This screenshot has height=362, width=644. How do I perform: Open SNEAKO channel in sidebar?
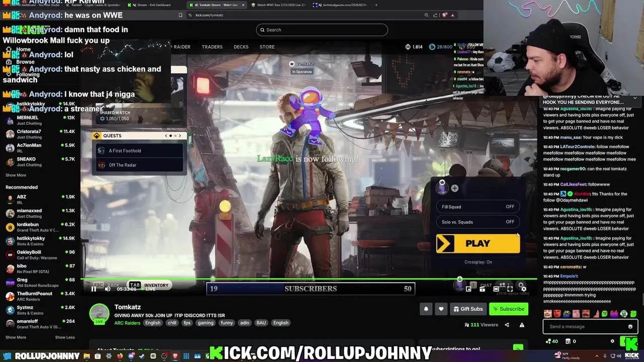pos(39,161)
